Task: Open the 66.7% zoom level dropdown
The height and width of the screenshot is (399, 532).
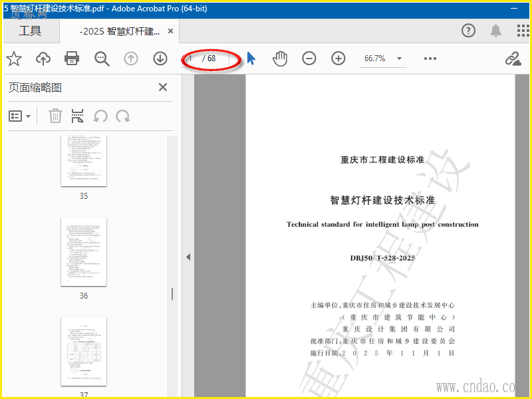Action: click(x=383, y=59)
